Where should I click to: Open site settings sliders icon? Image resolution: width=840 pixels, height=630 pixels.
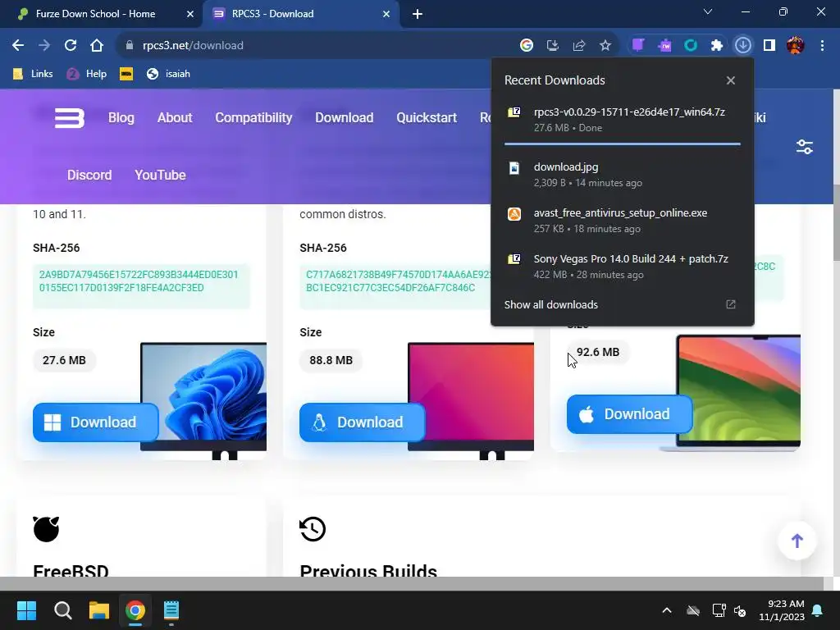pyautogui.click(x=805, y=147)
